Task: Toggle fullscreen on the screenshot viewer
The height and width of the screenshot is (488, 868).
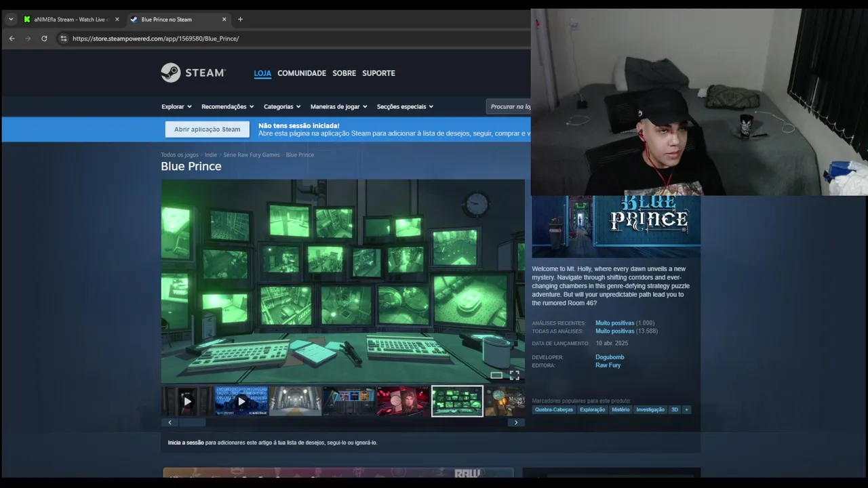Action: point(515,375)
